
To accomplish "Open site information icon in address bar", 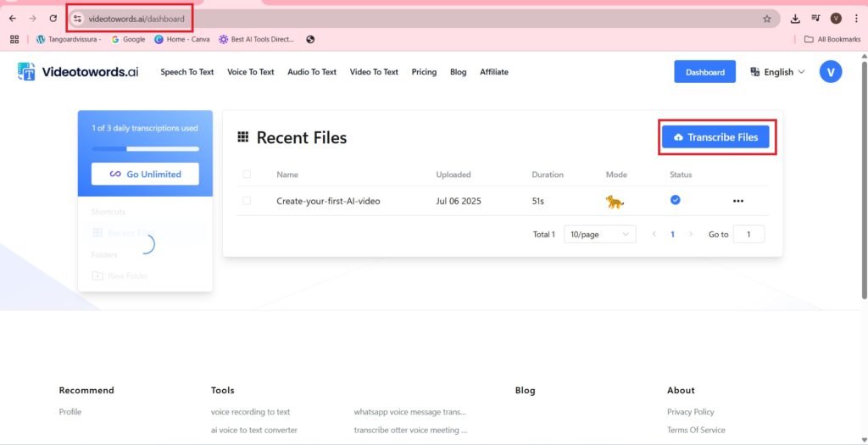I will 77,19.
